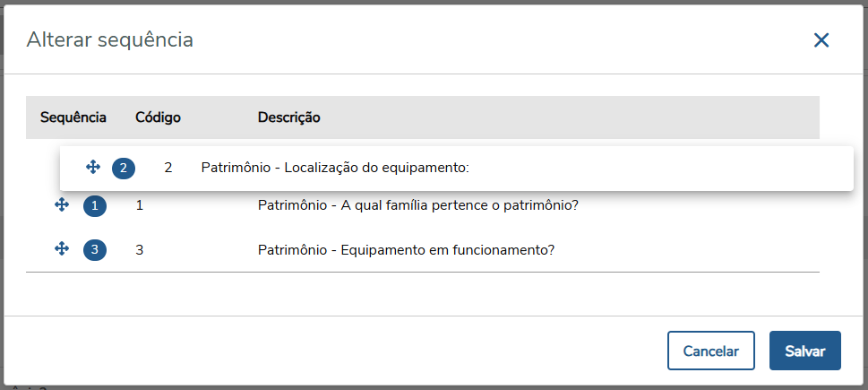Image resolution: width=868 pixels, height=390 pixels.
Task: Select 'A qual família pertence o patrimônio?' row
Action: [x=417, y=205]
